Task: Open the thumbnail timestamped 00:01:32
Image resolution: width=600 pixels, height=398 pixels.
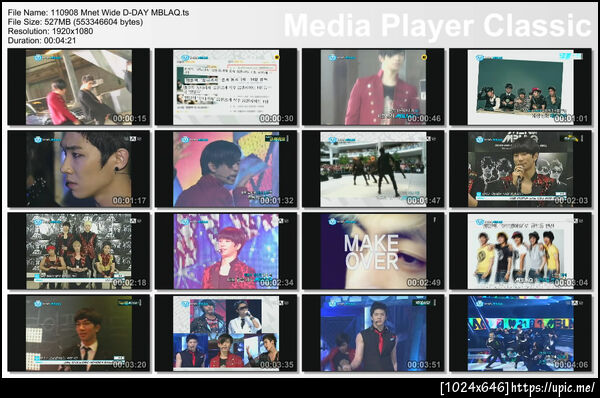Action: (226, 169)
